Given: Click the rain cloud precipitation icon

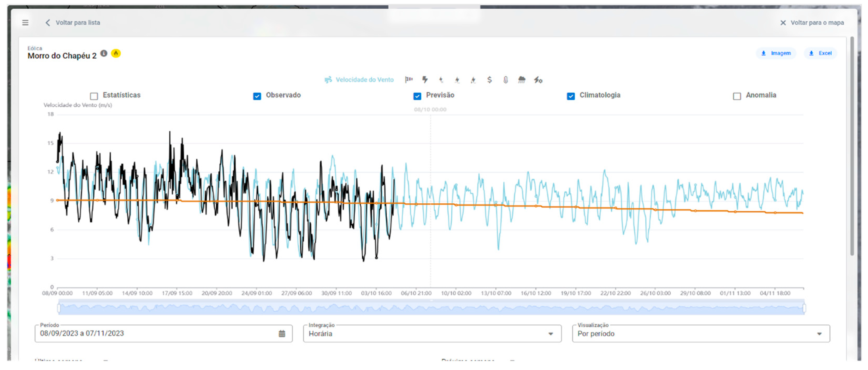Looking at the screenshot, I should point(521,80).
